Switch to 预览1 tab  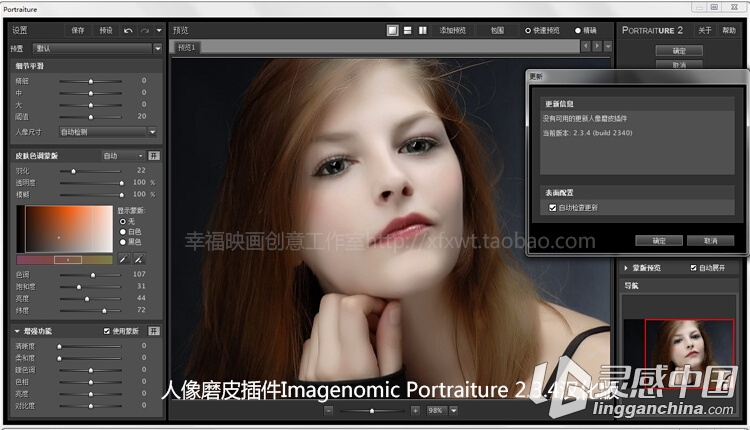[187, 47]
